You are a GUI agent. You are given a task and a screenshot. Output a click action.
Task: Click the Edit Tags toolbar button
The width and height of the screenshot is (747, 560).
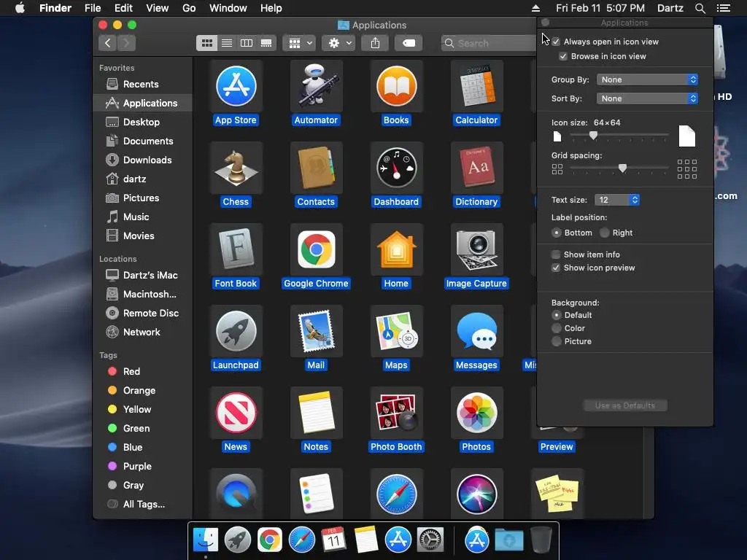pyautogui.click(x=409, y=43)
